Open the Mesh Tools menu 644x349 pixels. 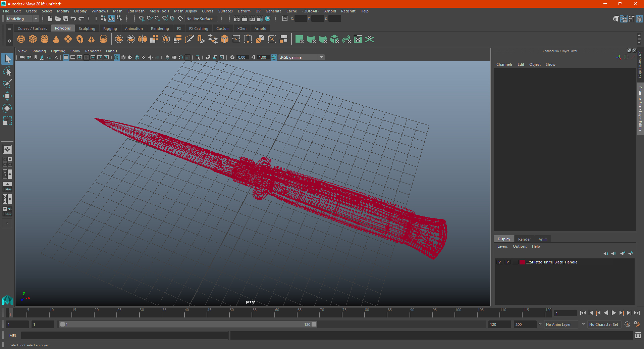click(159, 11)
